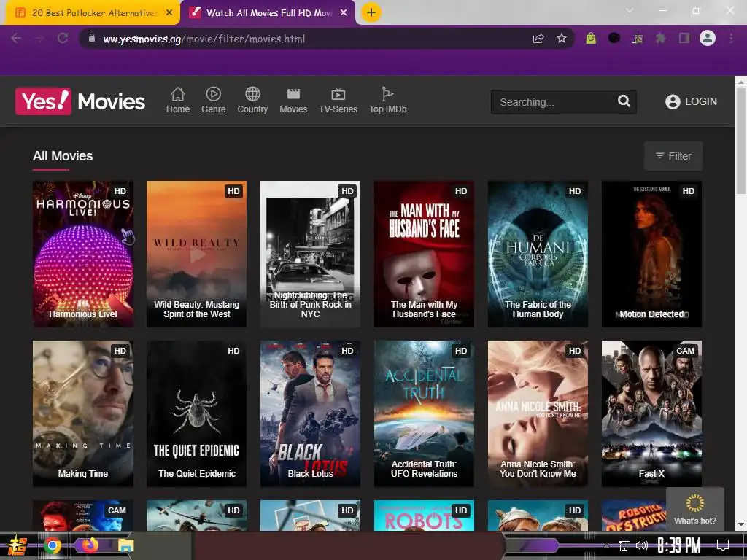Share this page icon
The width and height of the screenshot is (747, 560).
[538, 39]
